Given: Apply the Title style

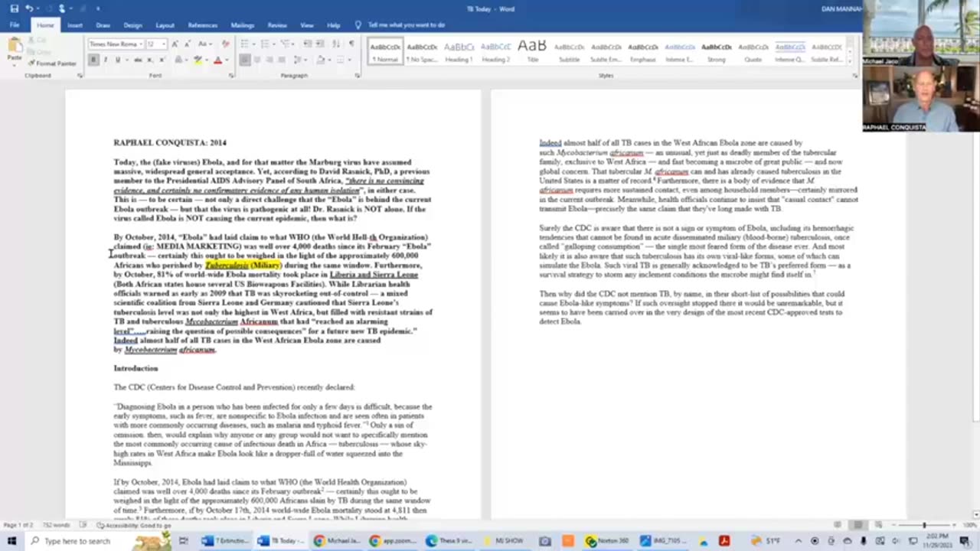Looking at the screenshot, I should click(532, 51).
